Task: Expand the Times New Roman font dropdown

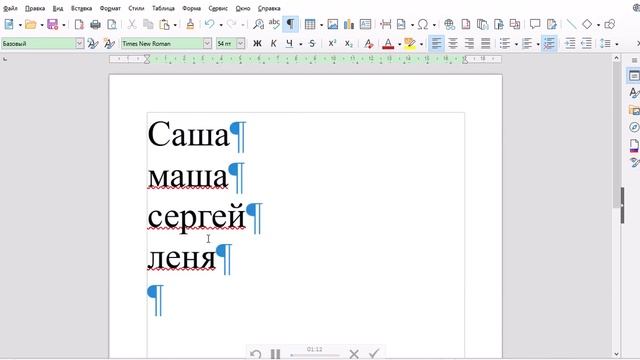Action: (x=207, y=44)
